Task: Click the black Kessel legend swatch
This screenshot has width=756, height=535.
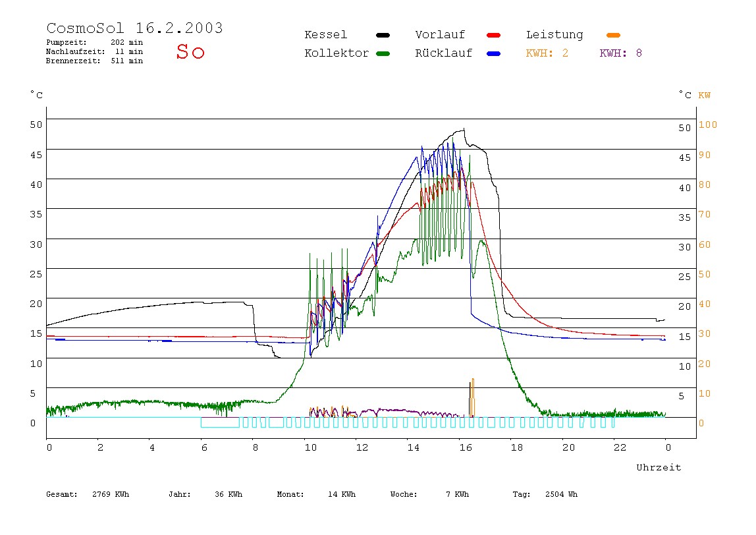Action: click(383, 35)
